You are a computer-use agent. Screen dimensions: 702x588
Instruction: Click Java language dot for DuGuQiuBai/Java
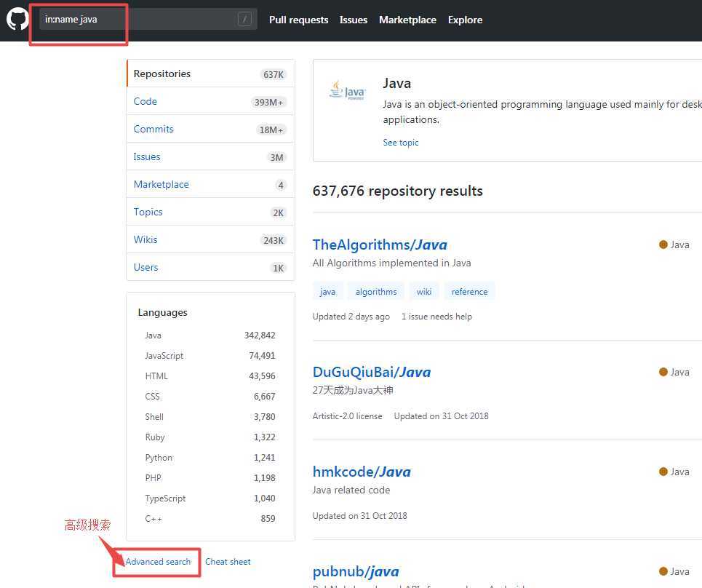click(x=663, y=372)
